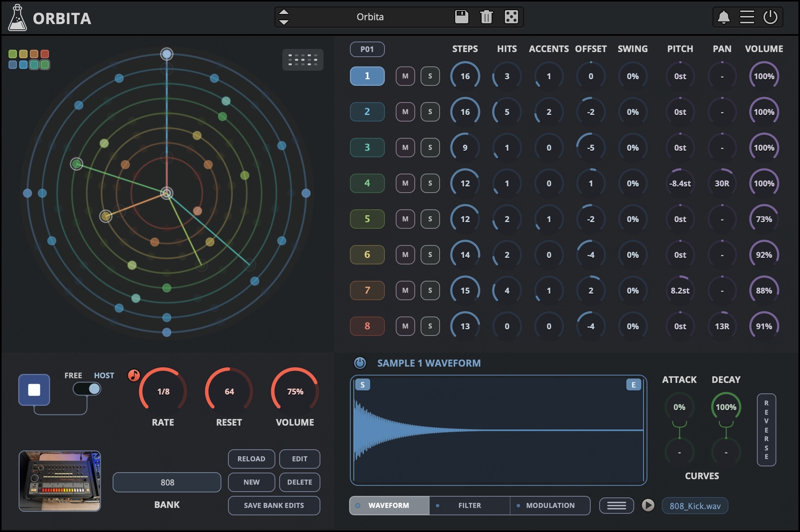The width and height of the screenshot is (800, 532).
Task: Toggle the step grid view icon
Action: (x=303, y=60)
